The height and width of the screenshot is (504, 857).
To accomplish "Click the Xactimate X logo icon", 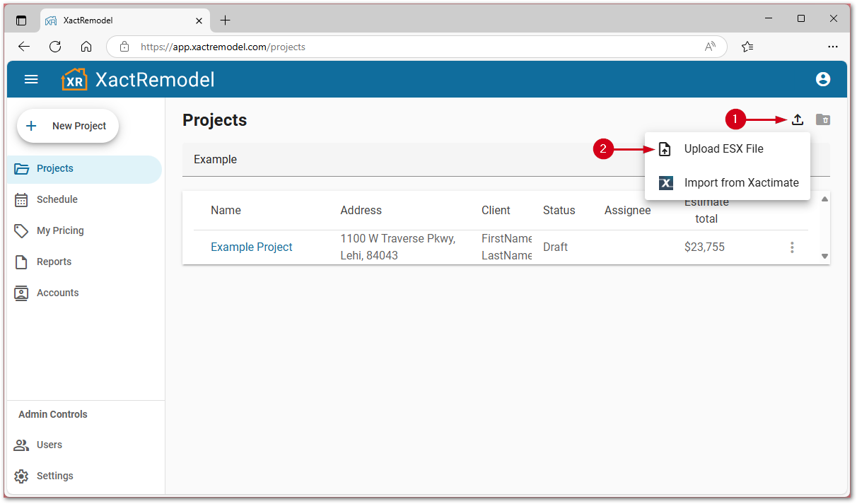I will [x=665, y=183].
